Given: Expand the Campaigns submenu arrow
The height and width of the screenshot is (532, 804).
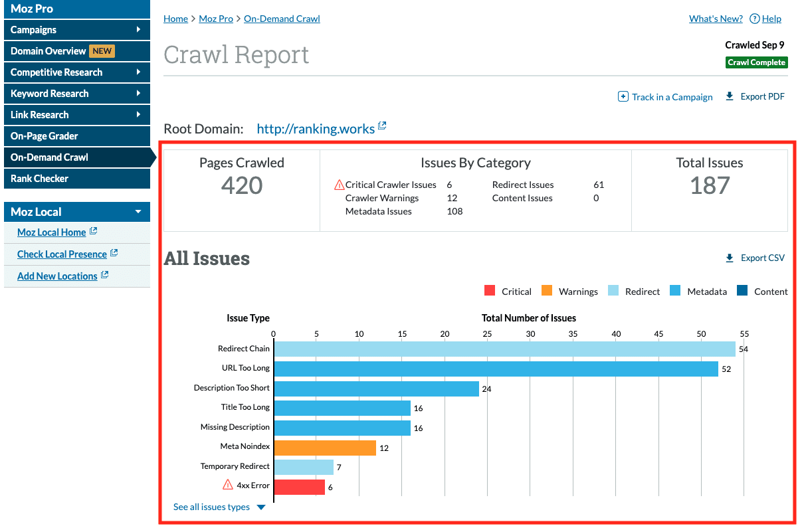Looking at the screenshot, I should (x=138, y=29).
